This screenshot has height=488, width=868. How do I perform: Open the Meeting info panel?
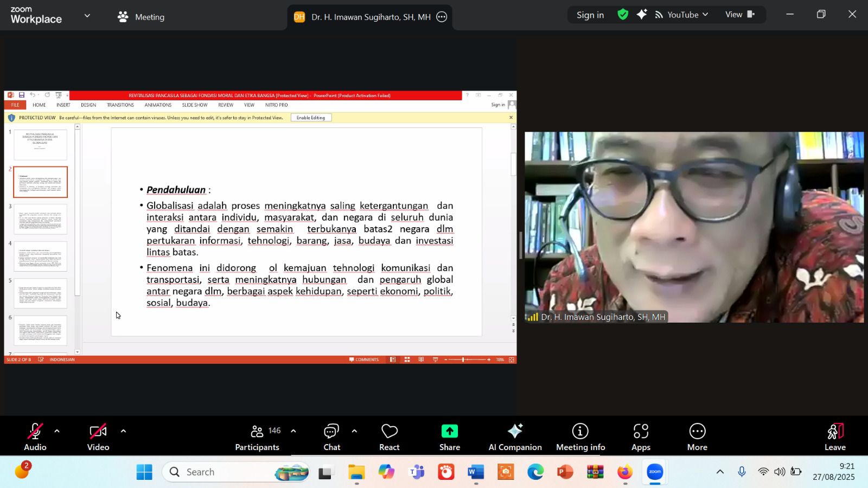580,437
